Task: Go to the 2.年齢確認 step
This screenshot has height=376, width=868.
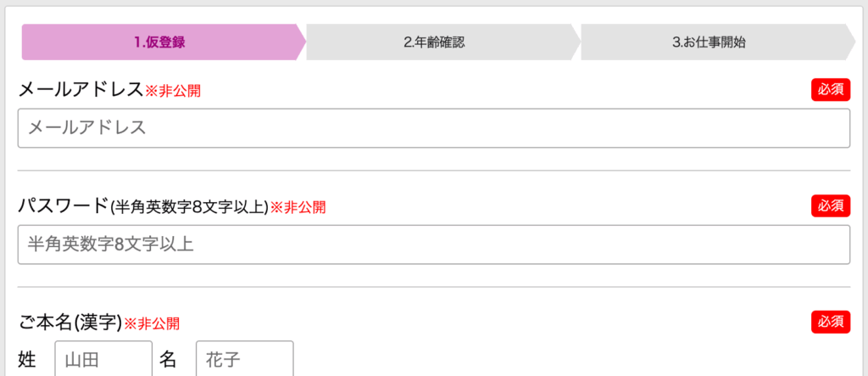Action: click(434, 42)
